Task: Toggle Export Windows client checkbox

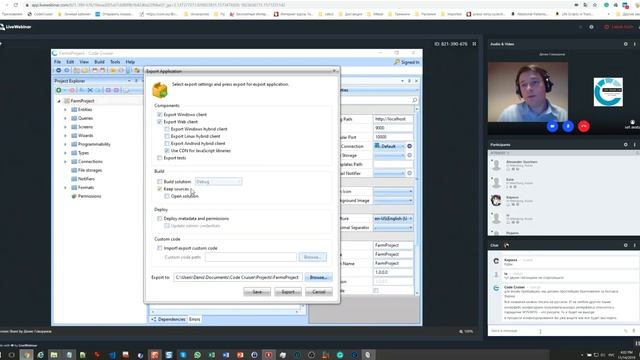Action: [x=160, y=115]
